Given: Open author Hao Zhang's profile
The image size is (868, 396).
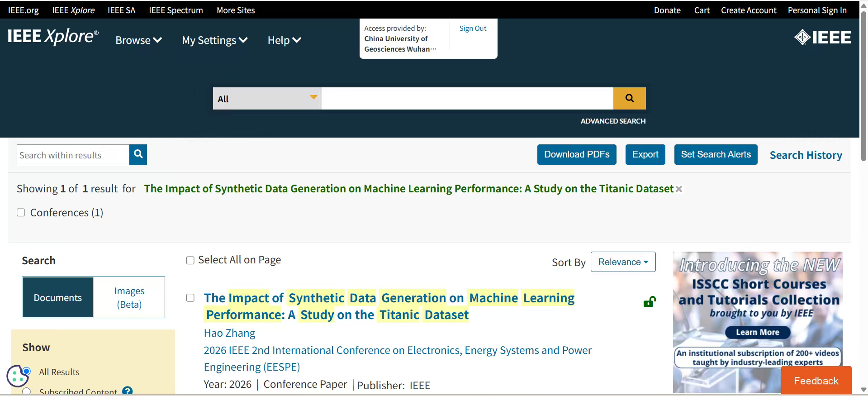Looking at the screenshot, I should [x=229, y=333].
